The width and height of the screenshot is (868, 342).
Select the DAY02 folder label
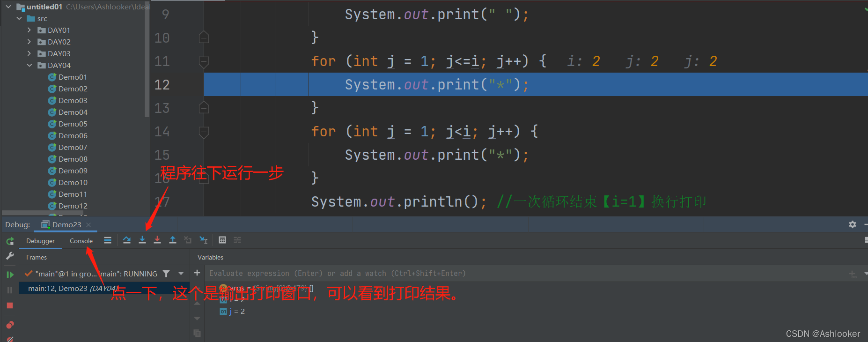59,42
